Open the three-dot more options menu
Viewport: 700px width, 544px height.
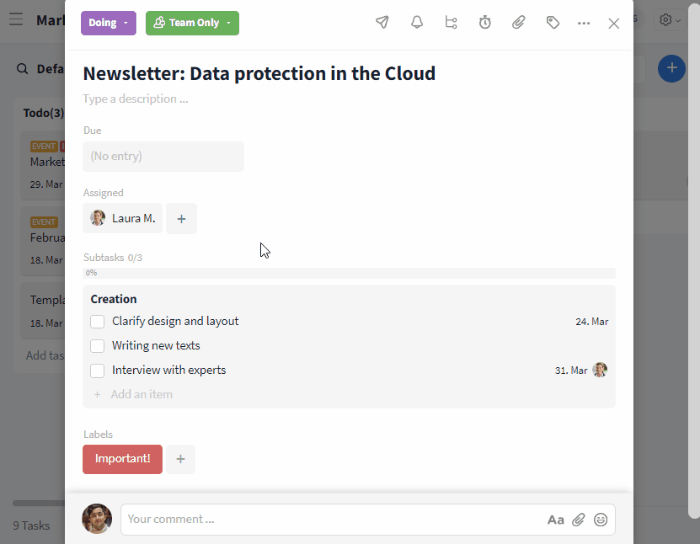(584, 23)
